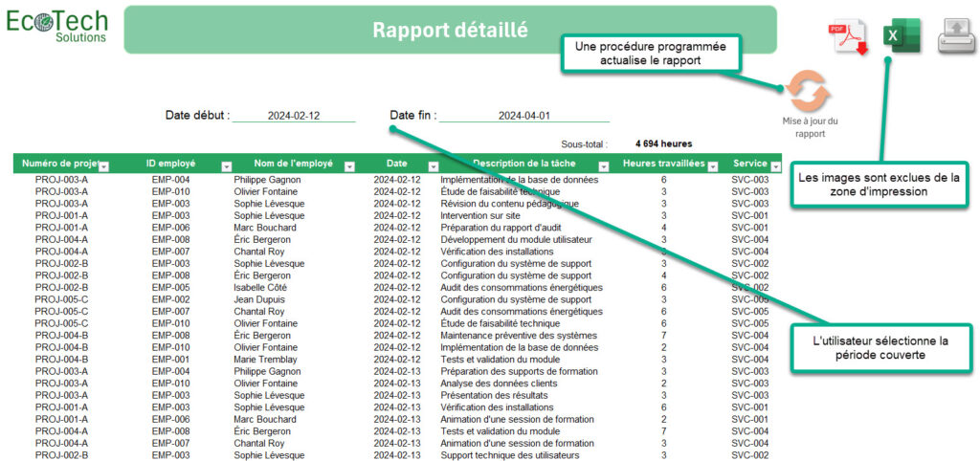Viewport: 980px width, 461px height.
Task: Click the Excel export icon
Action: [x=901, y=36]
